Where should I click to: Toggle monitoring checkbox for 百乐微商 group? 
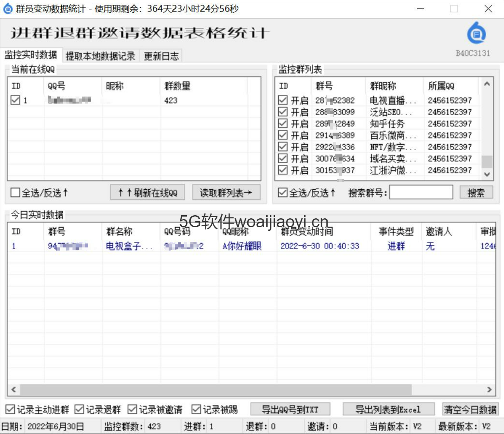283,135
